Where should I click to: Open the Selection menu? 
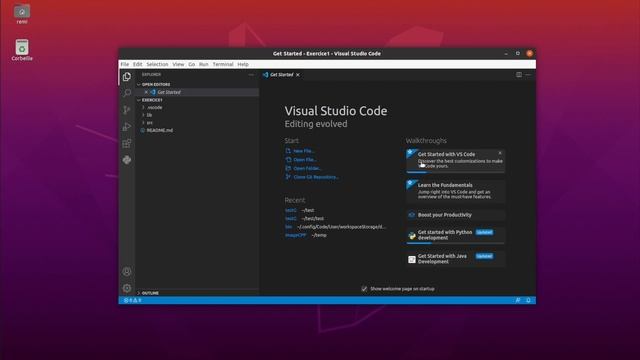point(157,64)
